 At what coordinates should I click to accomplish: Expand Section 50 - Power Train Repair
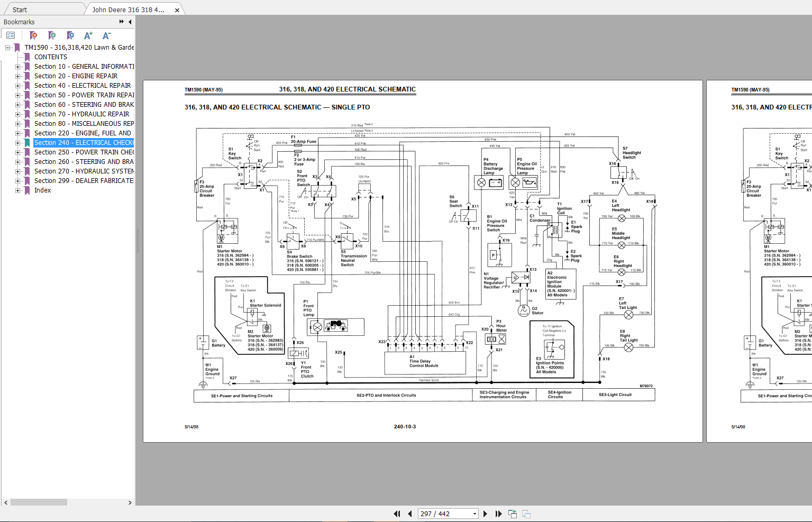(17, 95)
